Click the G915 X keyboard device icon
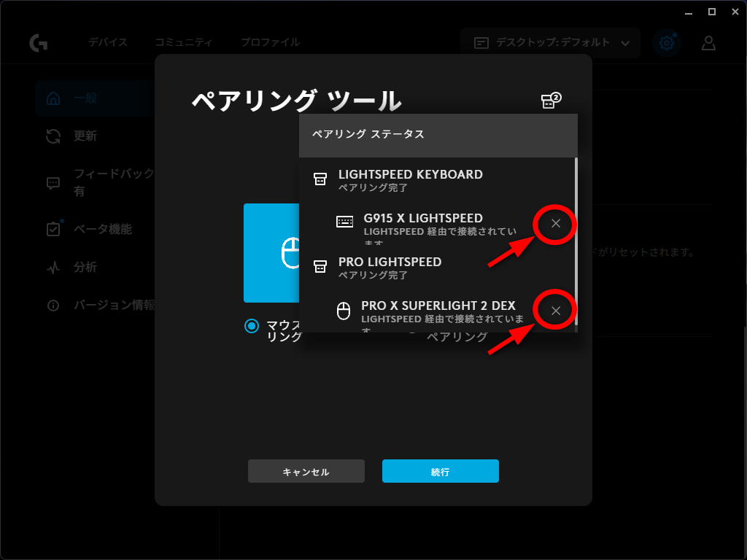The image size is (747, 560). [344, 222]
